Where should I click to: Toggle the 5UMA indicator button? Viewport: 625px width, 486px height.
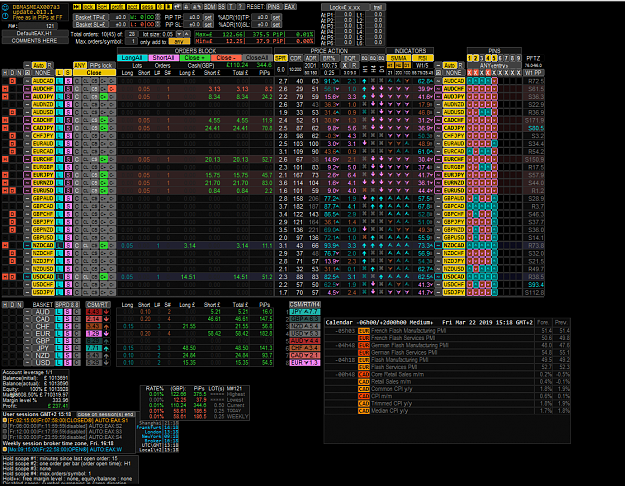point(399,58)
